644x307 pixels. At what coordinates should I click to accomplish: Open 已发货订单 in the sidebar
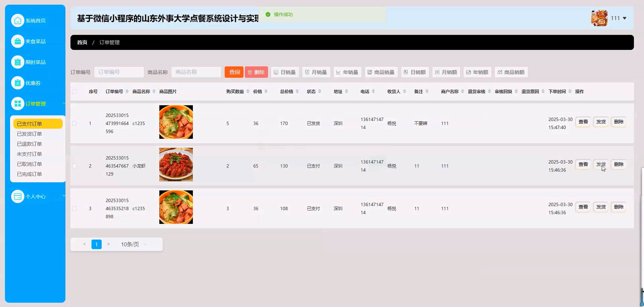(x=29, y=134)
